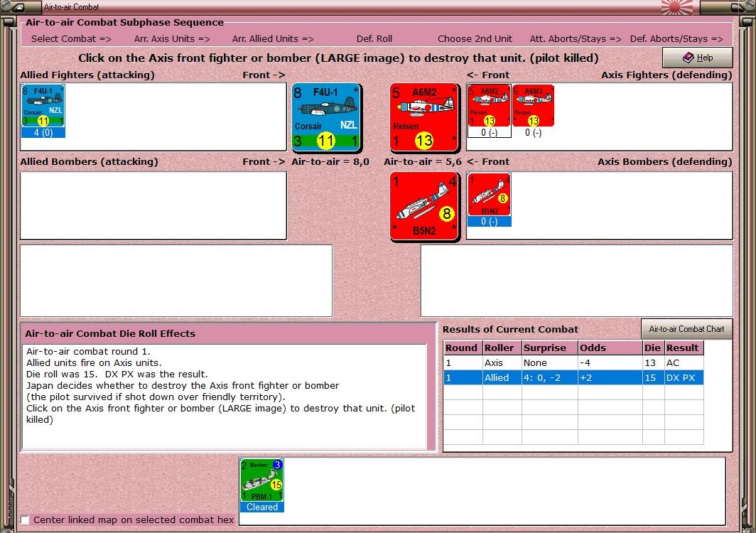Click the large A6M2 Reisen front fighter
The height and width of the screenshot is (533, 756).
(x=424, y=117)
